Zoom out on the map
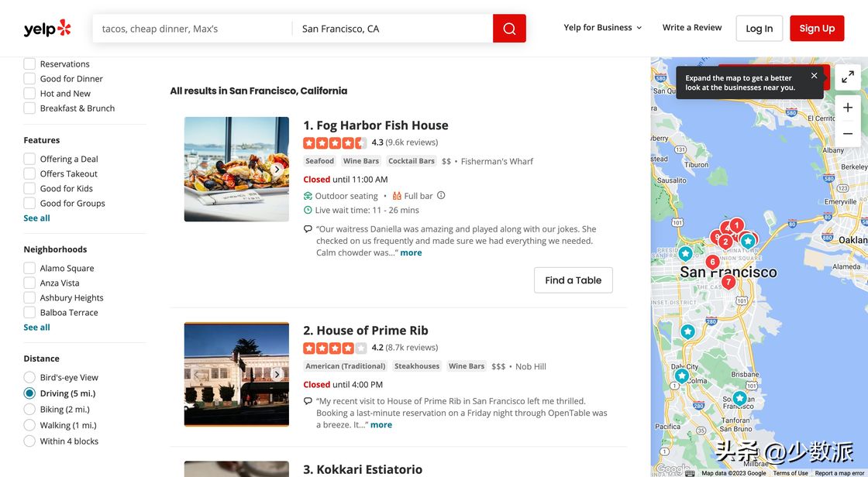 coord(848,134)
